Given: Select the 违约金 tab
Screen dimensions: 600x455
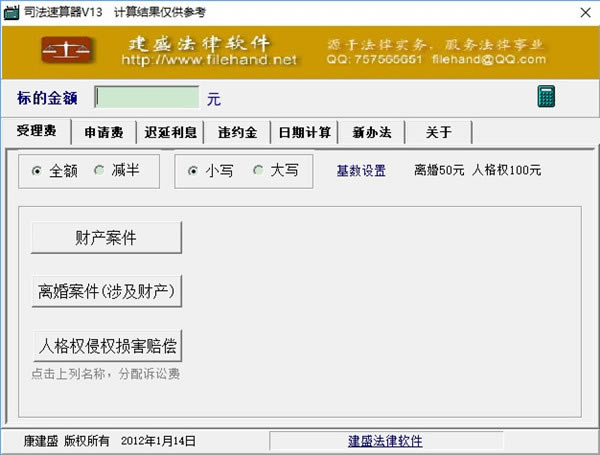Looking at the screenshot, I should [x=237, y=132].
